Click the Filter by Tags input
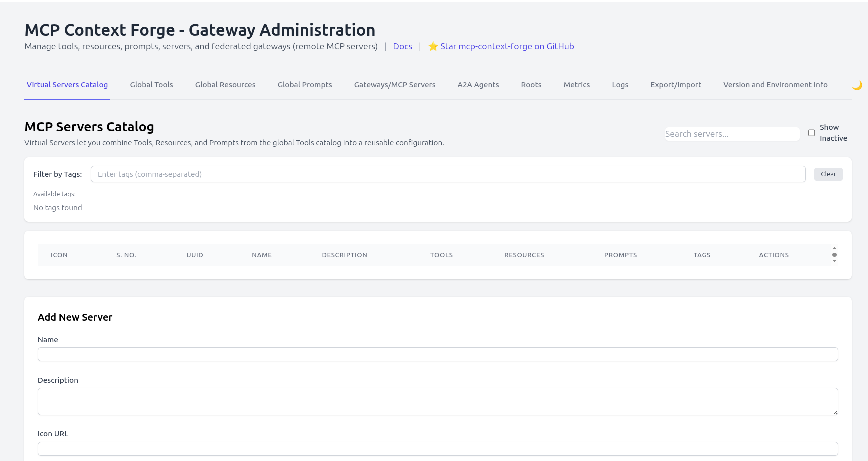The height and width of the screenshot is (461, 868). [448, 174]
